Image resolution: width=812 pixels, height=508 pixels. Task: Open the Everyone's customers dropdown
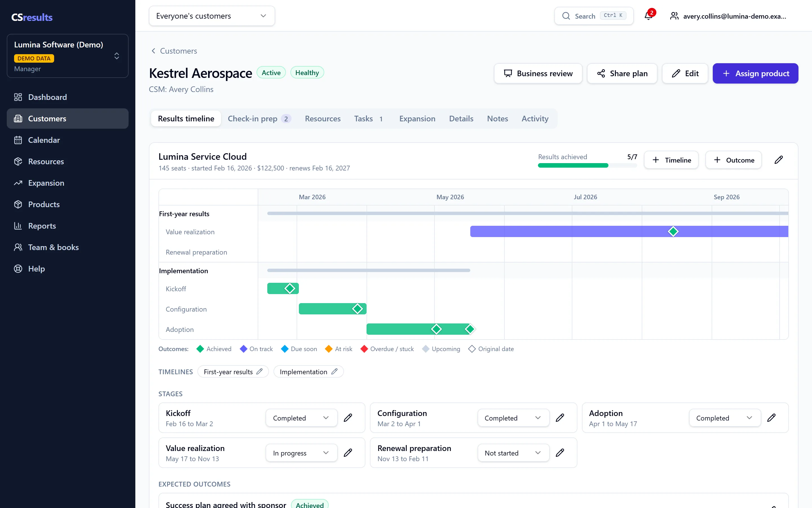pos(212,16)
